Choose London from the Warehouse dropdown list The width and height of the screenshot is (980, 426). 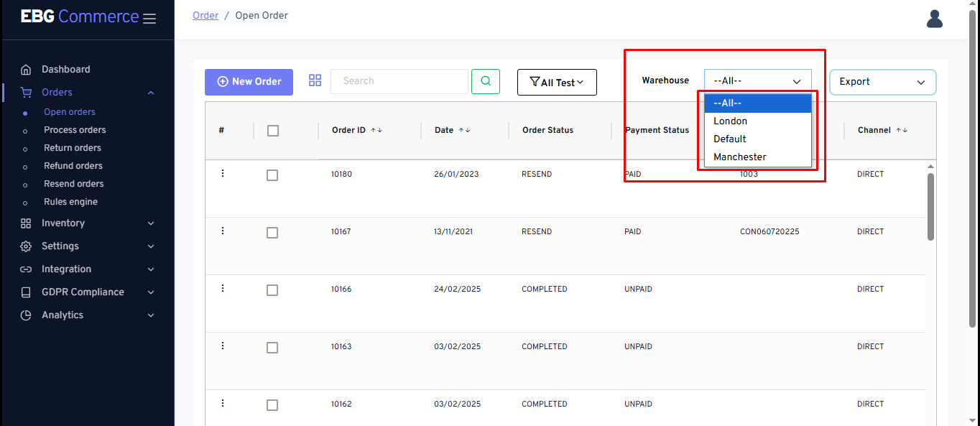coord(730,121)
